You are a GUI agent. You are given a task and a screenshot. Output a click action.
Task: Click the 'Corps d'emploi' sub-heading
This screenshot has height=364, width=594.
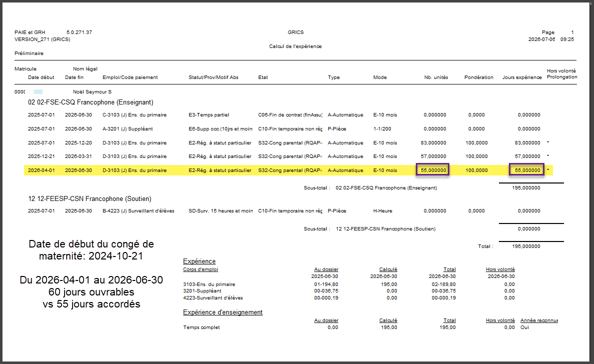click(x=200, y=269)
